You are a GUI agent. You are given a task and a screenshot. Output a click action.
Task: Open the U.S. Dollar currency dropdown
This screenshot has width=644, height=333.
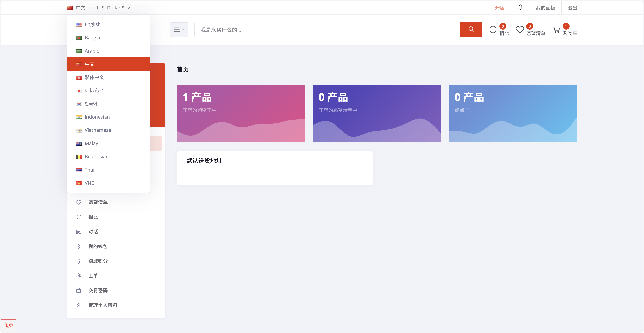click(113, 7)
